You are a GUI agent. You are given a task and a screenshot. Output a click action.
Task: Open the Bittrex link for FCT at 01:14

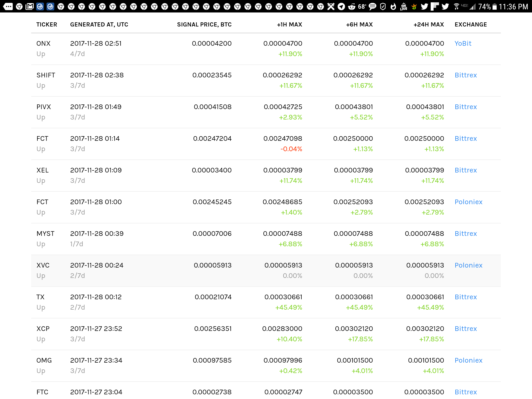point(466,138)
